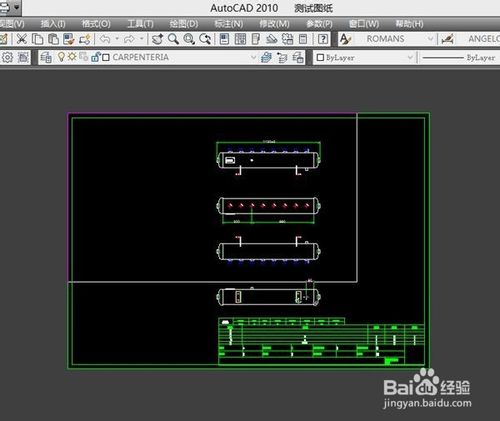Activate the Pan hand tool
Image resolution: width=500 pixels, height=421 pixels.
[x=157, y=39]
